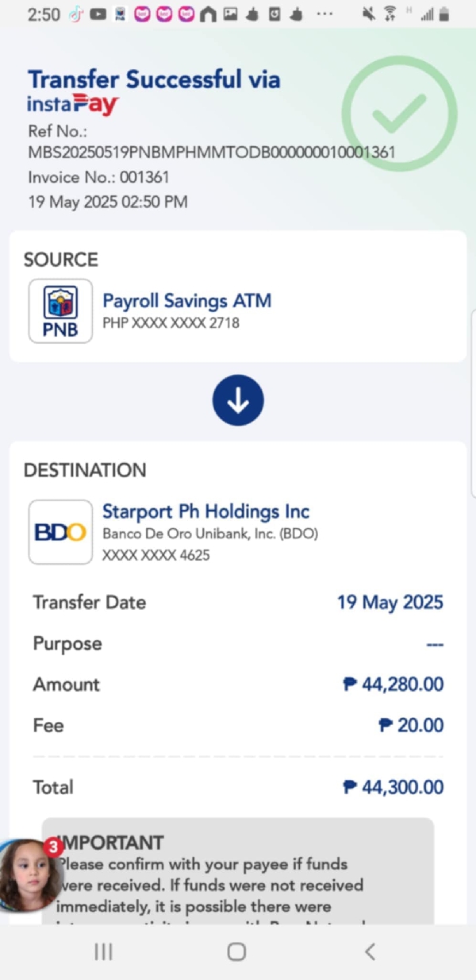Screen dimensions: 476x980
Task: Tap the reference number text
Action: [211, 151]
